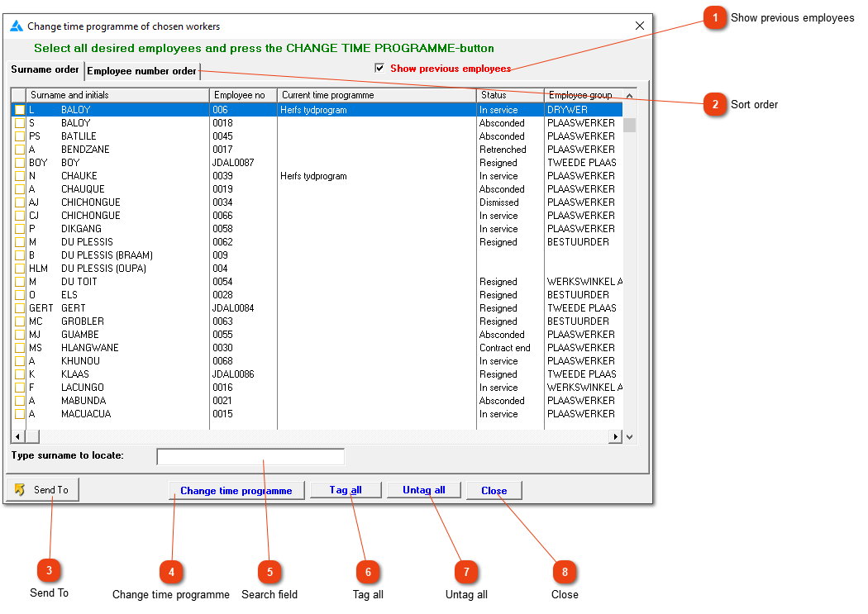Tick the checkbox for PS BATLILE
Image resolution: width=868 pixels, height=614 pixels.
pos(20,136)
